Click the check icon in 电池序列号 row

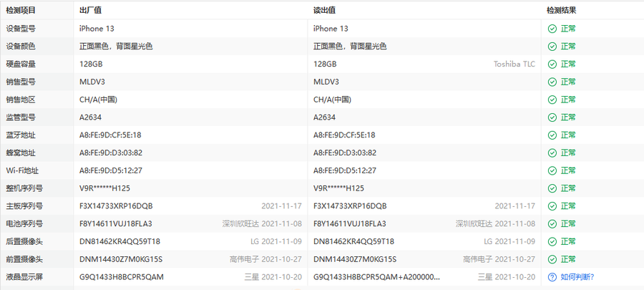click(x=552, y=223)
